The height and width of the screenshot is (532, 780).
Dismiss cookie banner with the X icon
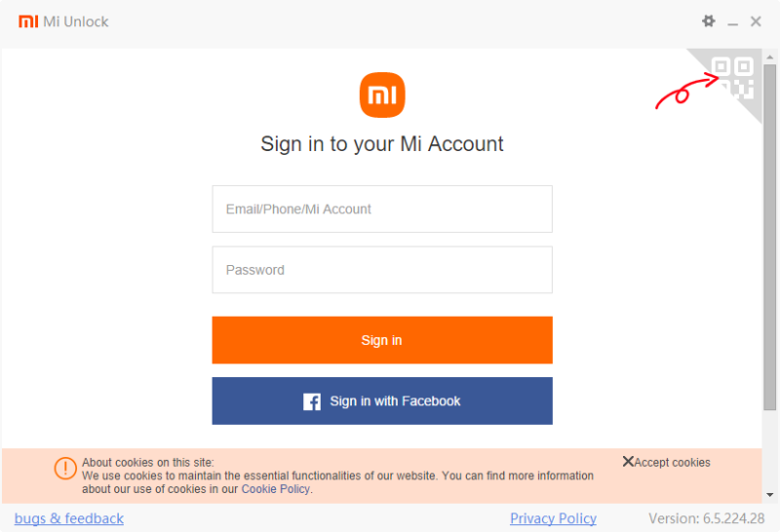tap(628, 462)
